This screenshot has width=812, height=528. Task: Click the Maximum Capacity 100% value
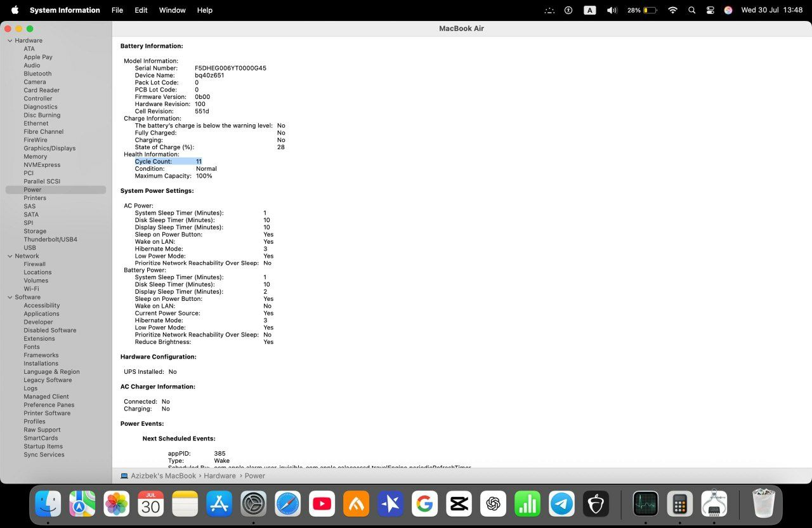click(204, 176)
